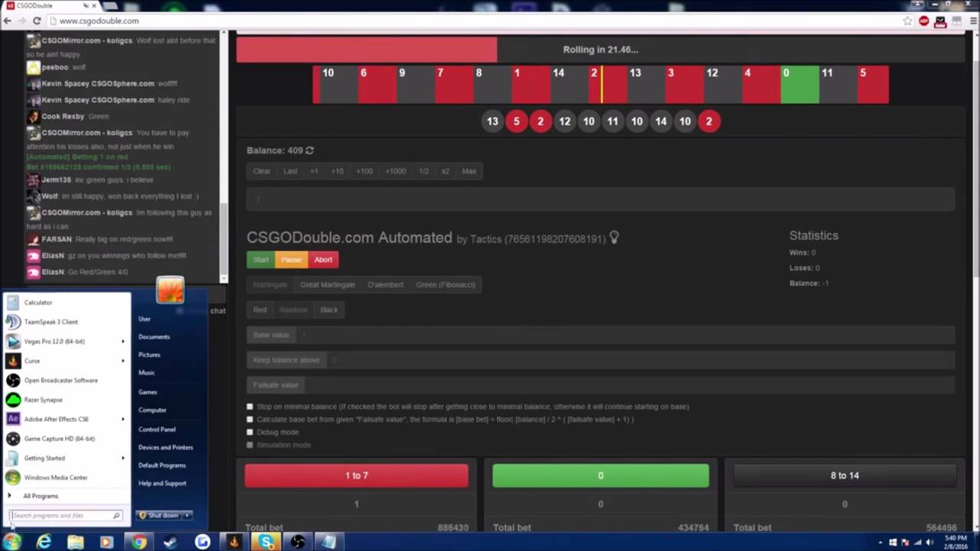980x551 pixels.
Task: Choose Rainbow as bet color
Action: coord(293,310)
